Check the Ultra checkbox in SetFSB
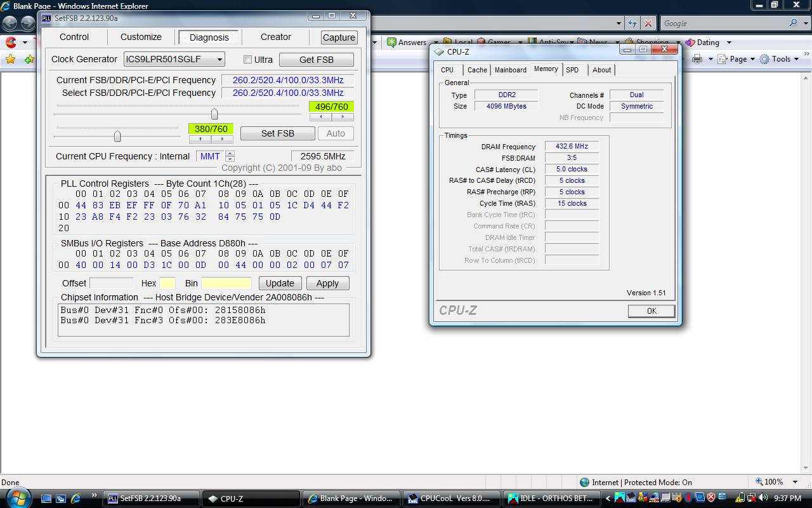This screenshot has height=508, width=812. pyautogui.click(x=247, y=60)
